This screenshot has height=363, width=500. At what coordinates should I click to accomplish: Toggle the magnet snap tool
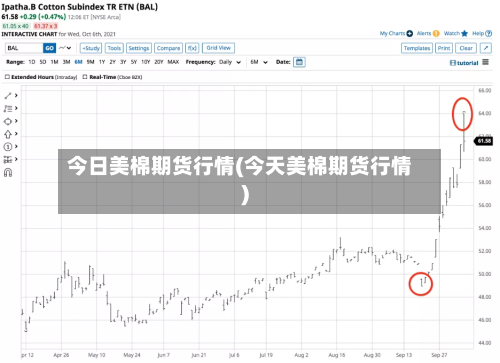pyautogui.click(x=8, y=172)
